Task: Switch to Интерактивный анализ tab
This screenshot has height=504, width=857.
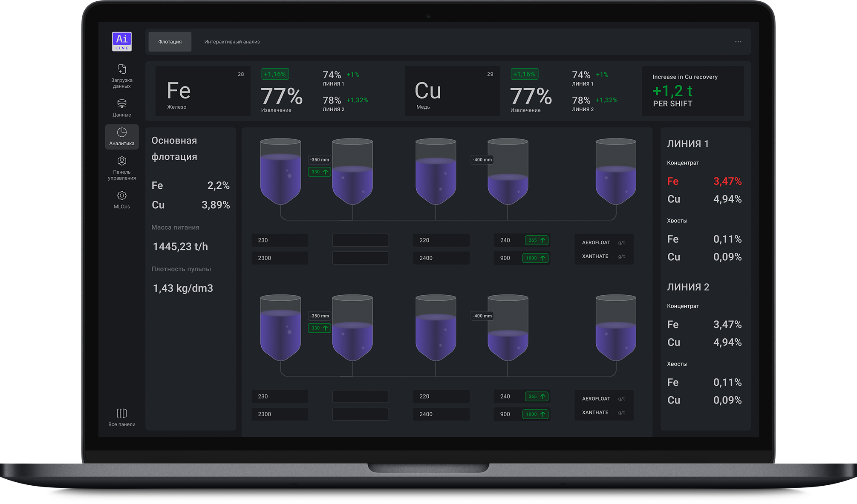Action: [232, 42]
